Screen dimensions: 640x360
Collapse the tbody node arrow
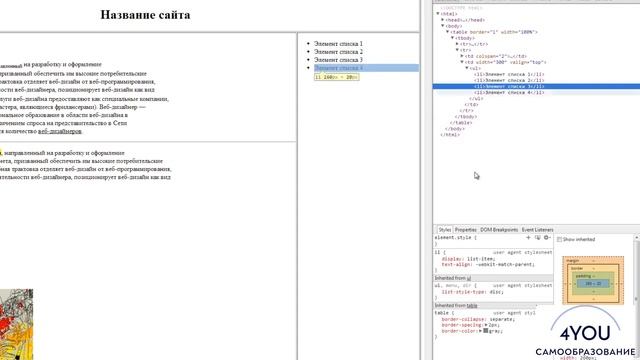(x=453, y=38)
